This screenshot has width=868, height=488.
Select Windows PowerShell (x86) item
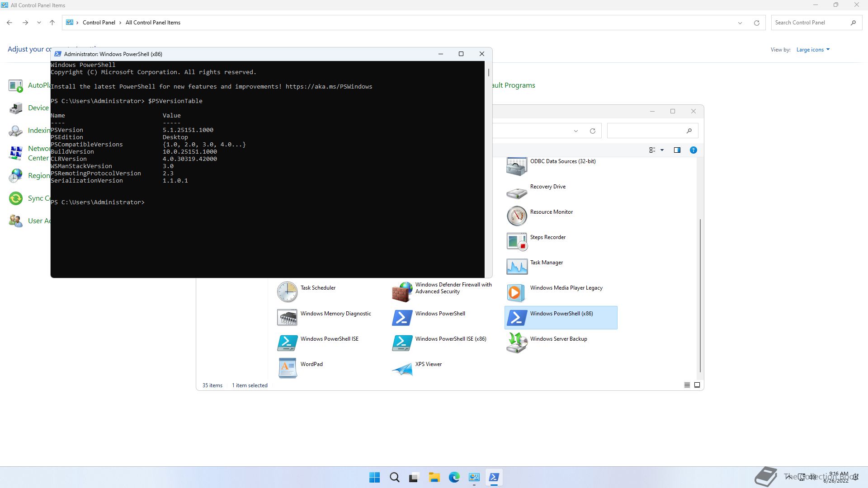(x=561, y=318)
